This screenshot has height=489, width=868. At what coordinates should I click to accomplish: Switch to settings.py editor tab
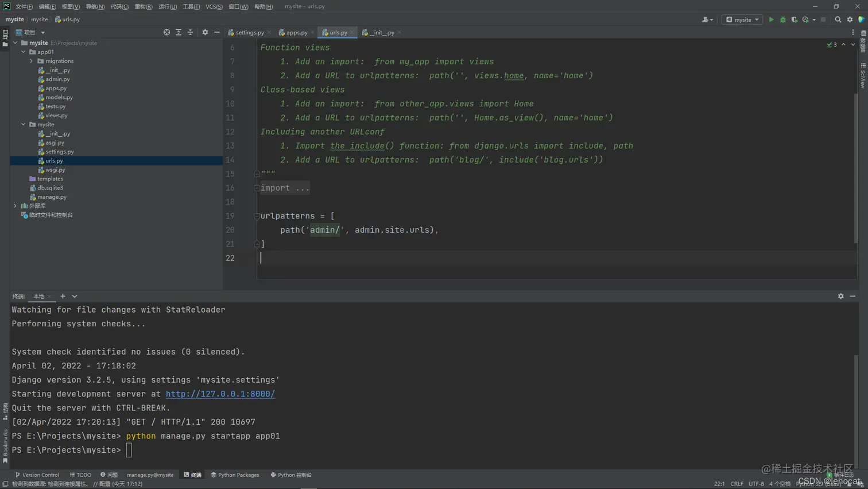click(247, 32)
